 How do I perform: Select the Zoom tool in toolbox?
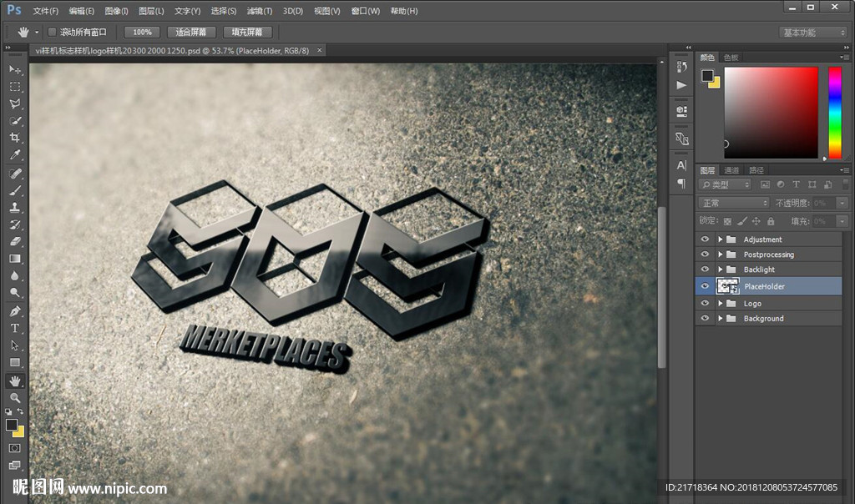click(x=15, y=398)
